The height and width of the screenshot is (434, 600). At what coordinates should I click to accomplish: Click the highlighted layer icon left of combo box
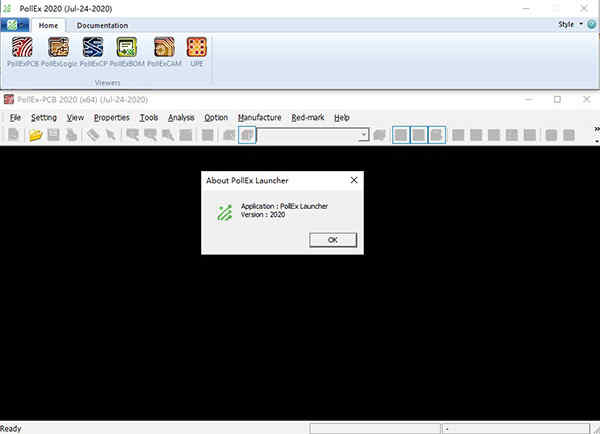click(x=247, y=135)
